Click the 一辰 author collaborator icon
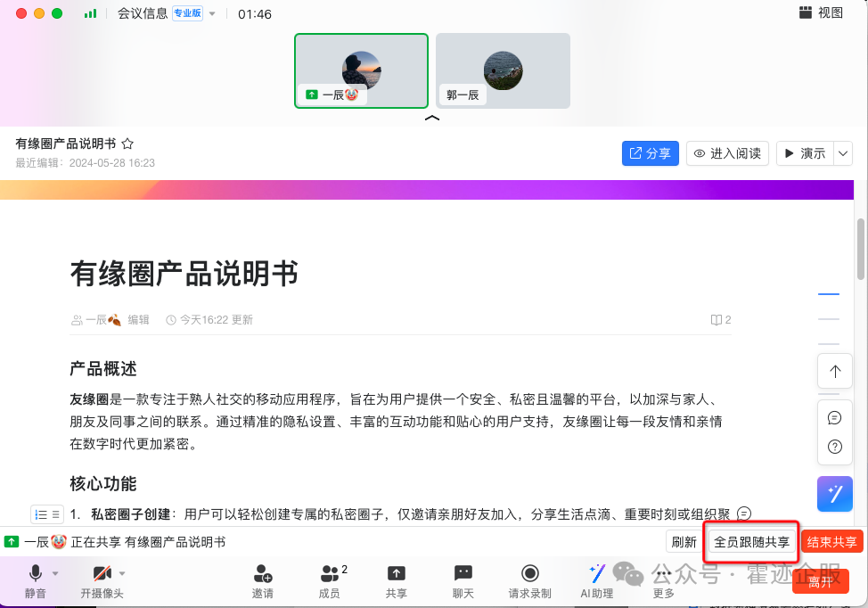868x608 pixels. coord(77,320)
